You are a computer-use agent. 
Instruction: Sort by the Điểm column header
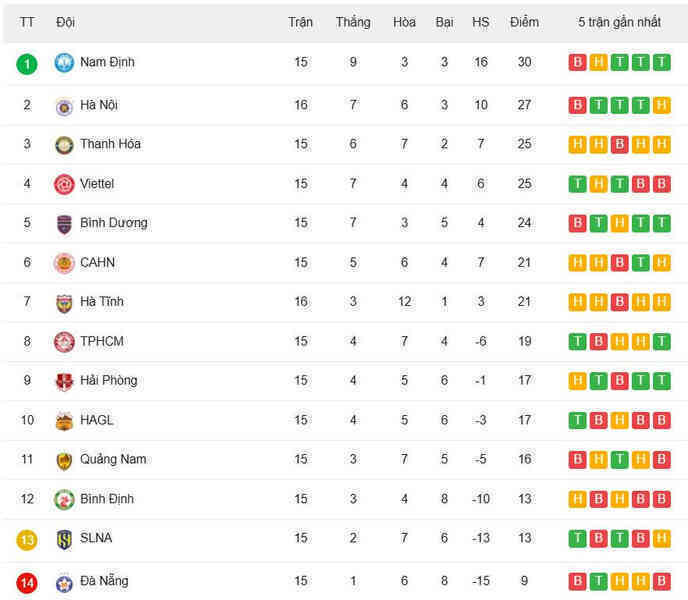pos(524,22)
